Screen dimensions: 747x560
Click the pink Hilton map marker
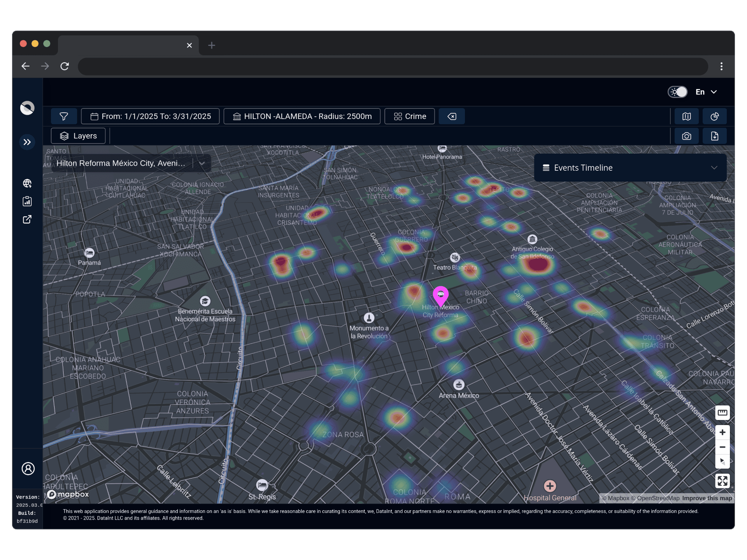pyautogui.click(x=440, y=296)
